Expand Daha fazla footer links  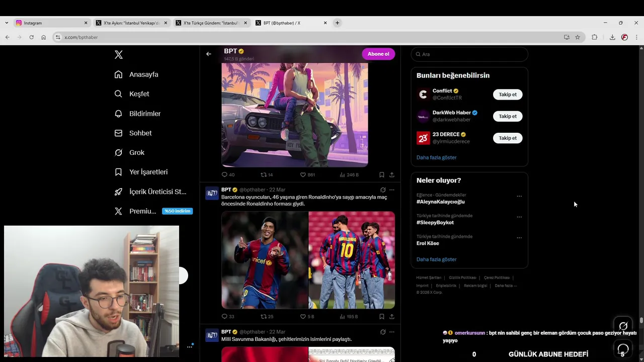click(x=506, y=286)
